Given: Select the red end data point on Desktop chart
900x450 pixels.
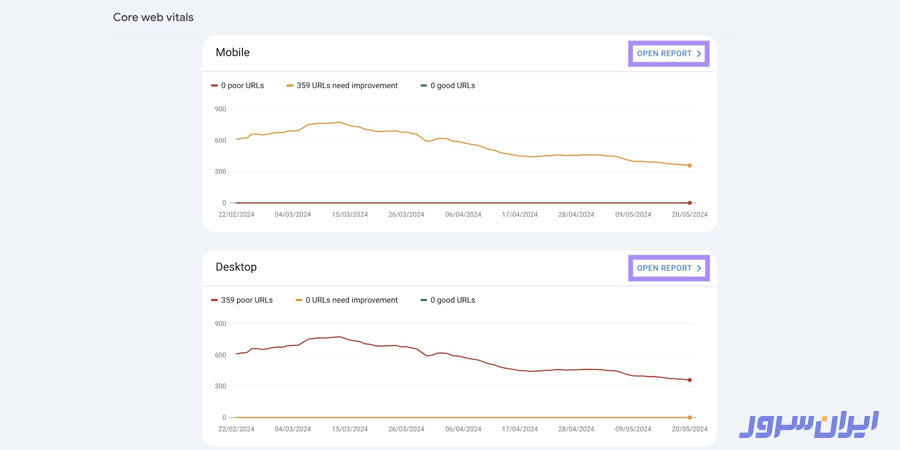Looking at the screenshot, I should pyautogui.click(x=690, y=380).
